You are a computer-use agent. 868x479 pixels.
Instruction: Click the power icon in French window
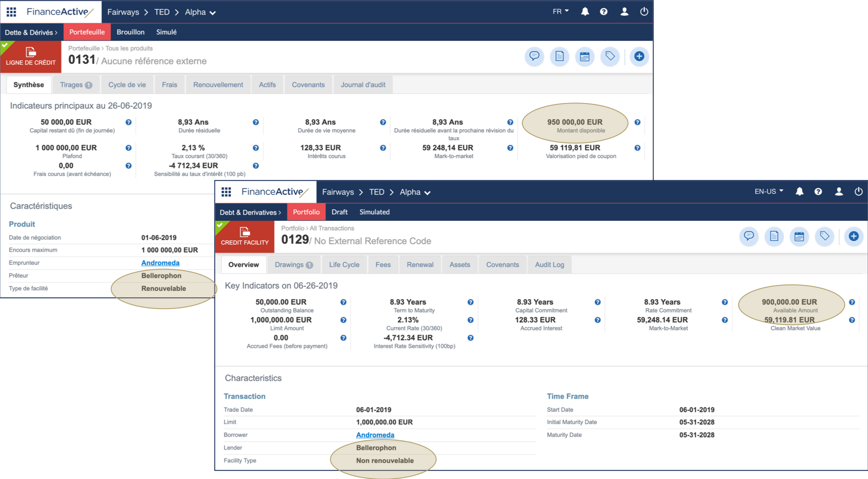pos(644,12)
